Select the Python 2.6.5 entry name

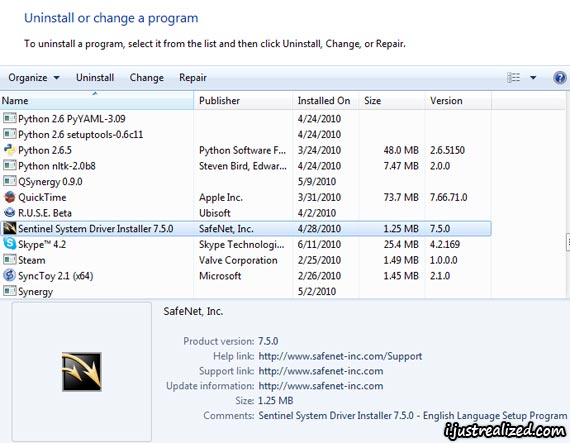tap(45, 150)
